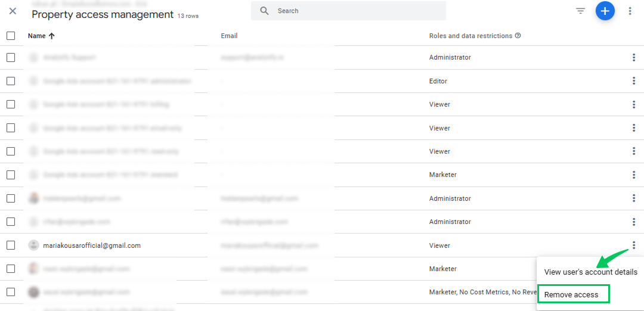
Task: Click the Analytify Support name
Action: [69, 57]
